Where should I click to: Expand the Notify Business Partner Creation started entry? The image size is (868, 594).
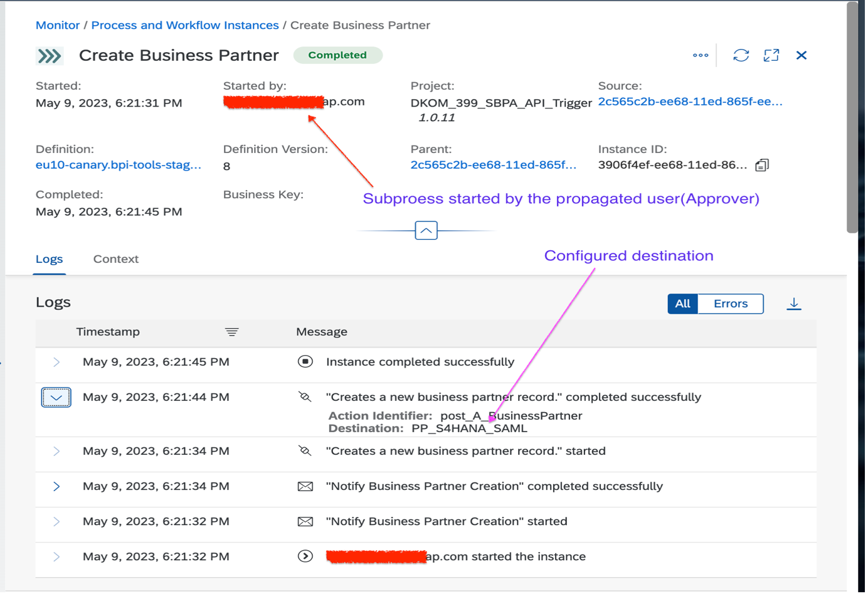[56, 521]
